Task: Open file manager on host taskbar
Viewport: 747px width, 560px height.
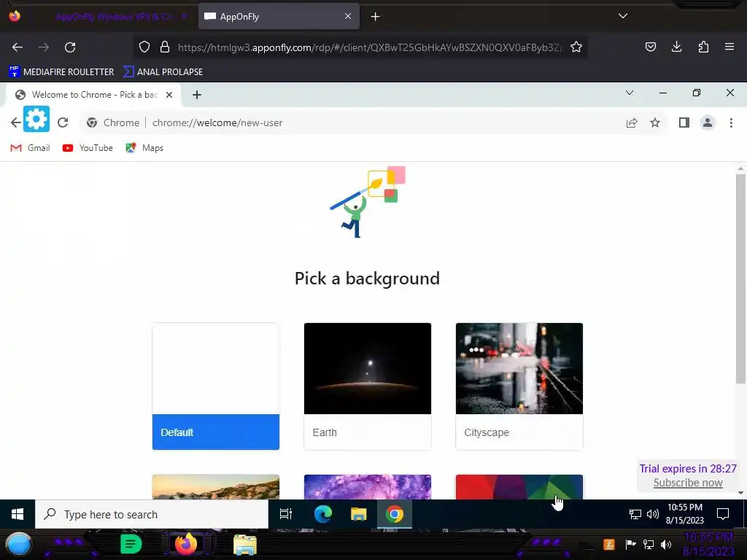Action: [245, 545]
